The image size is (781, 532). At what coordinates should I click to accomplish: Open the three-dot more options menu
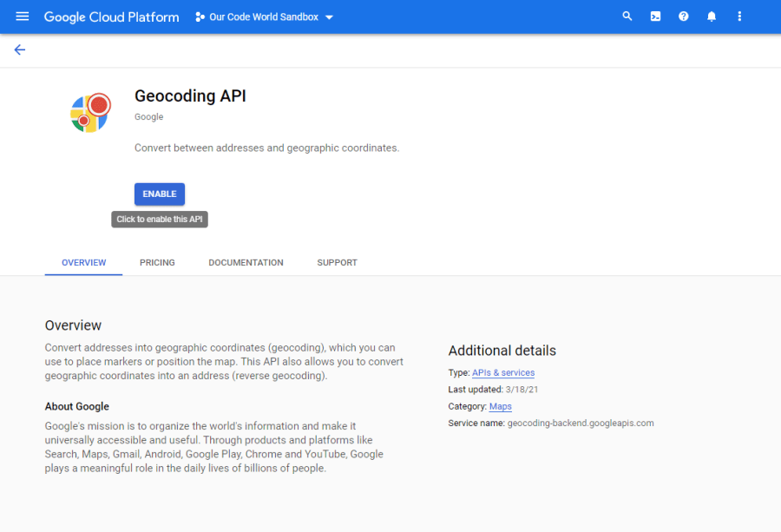pos(739,16)
